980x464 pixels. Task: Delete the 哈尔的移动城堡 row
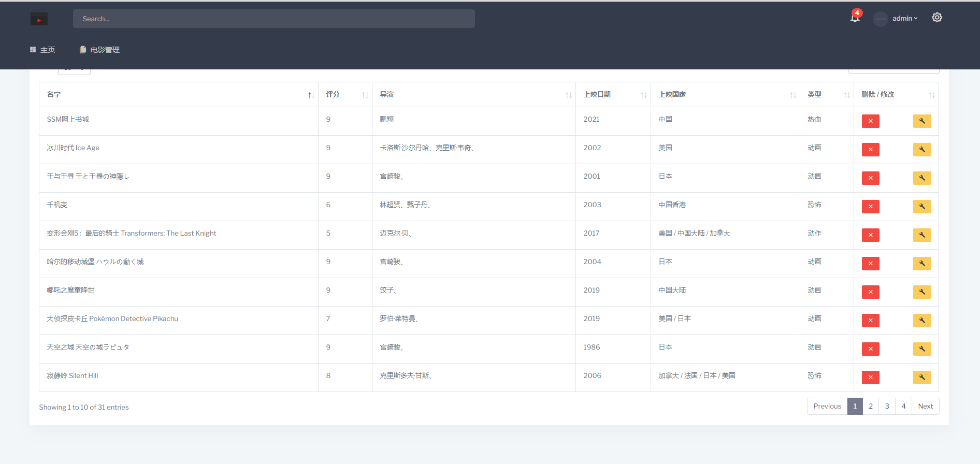(x=870, y=264)
